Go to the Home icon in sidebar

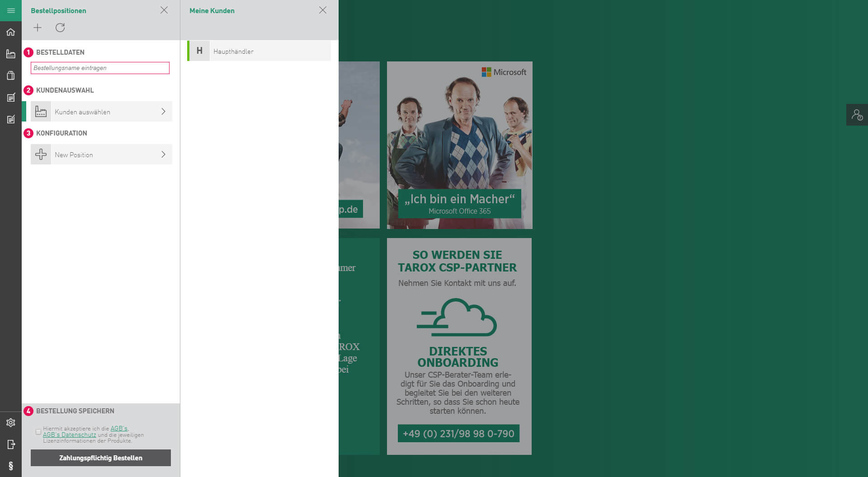coord(11,32)
